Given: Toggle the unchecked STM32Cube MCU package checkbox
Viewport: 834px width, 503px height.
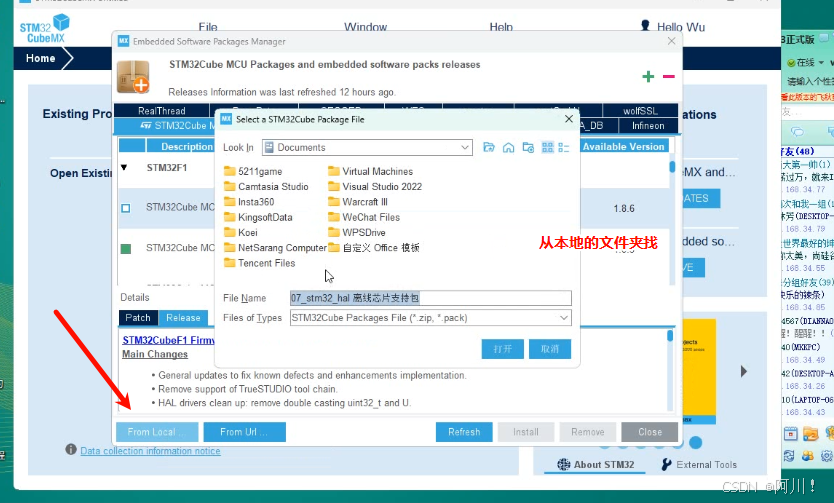Looking at the screenshot, I should tap(126, 208).
